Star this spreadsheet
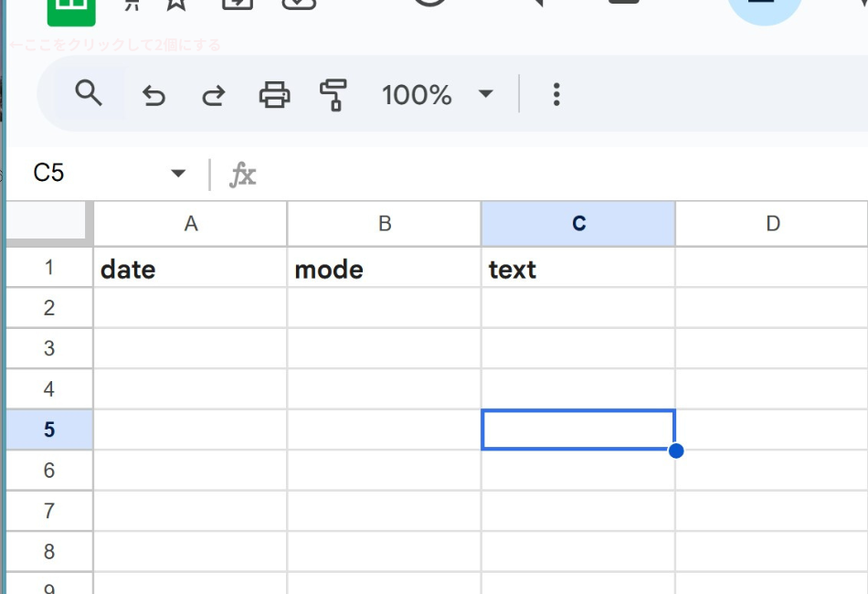The image size is (868, 594). click(176, 5)
